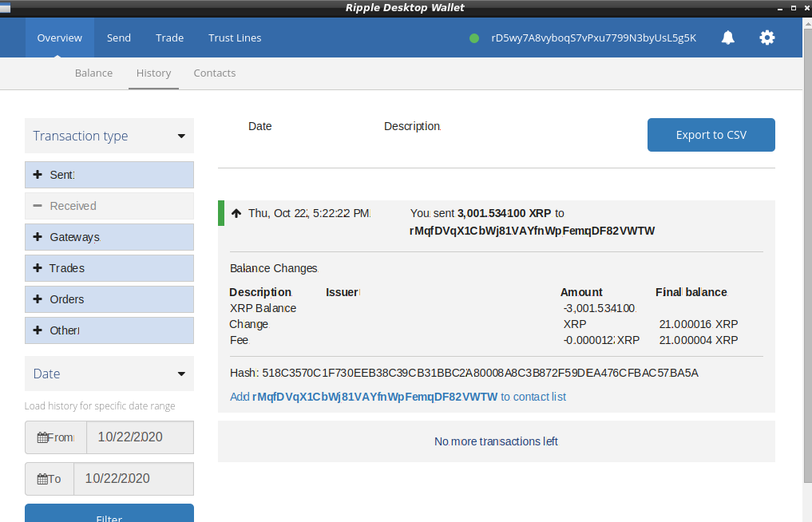Toggle the Gateways transaction filter
The height and width of the screenshot is (522, 812).
coord(109,237)
